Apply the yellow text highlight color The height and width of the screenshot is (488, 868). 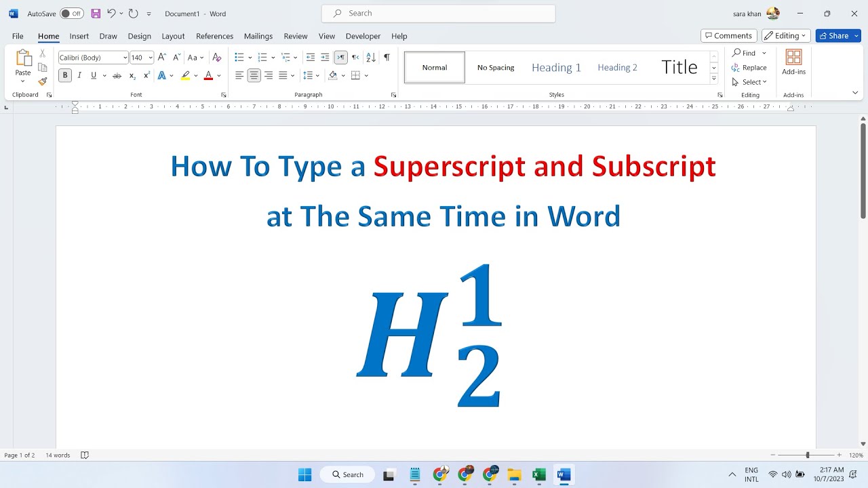[185, 75]
